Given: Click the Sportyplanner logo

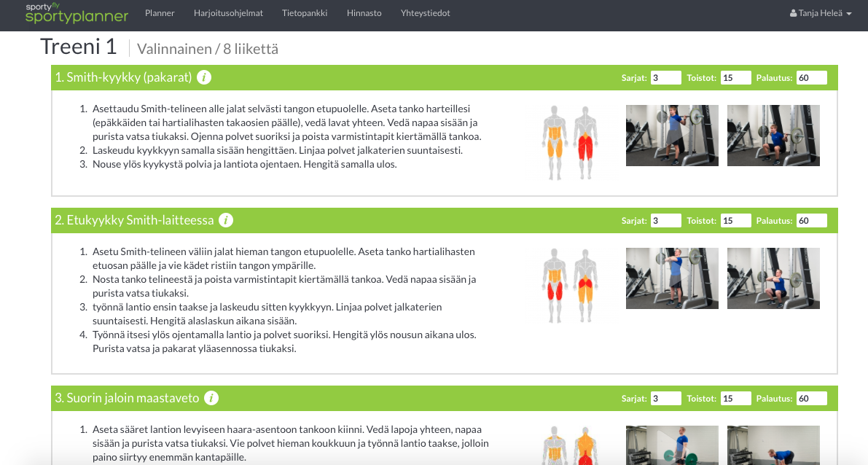Looking at the screenshot, I should tap(77, 13).
